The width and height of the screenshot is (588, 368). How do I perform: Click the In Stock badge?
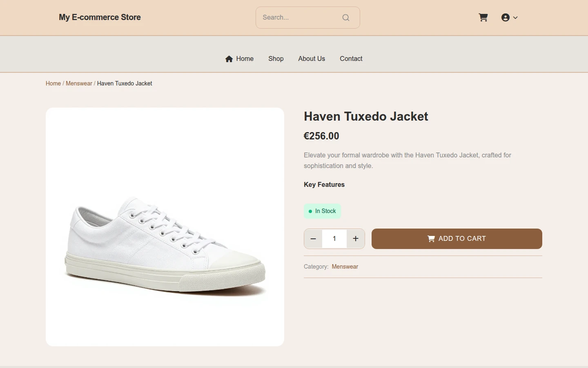(322, 211)
